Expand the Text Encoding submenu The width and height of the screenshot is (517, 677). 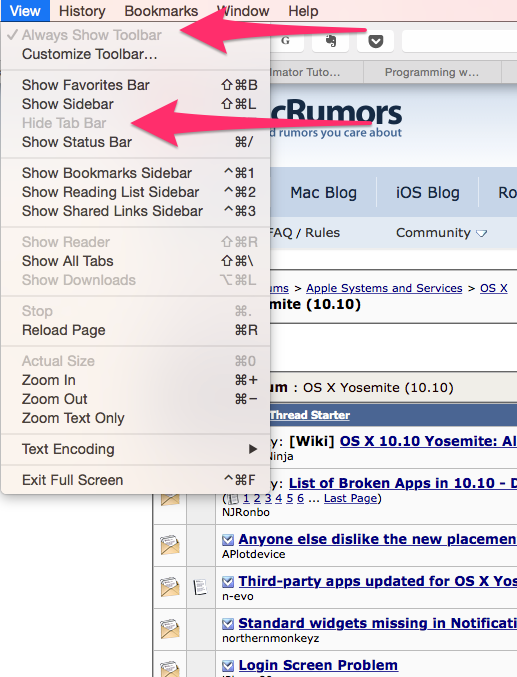136,449
